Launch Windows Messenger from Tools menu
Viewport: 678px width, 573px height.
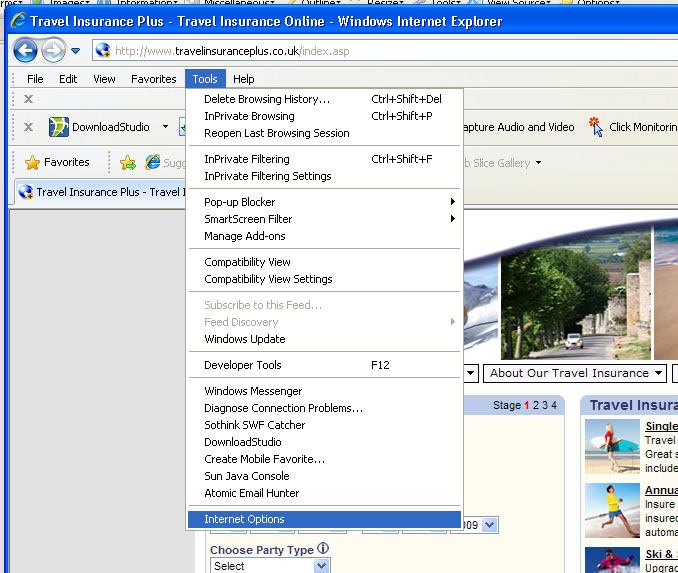[x=324, y=391]
